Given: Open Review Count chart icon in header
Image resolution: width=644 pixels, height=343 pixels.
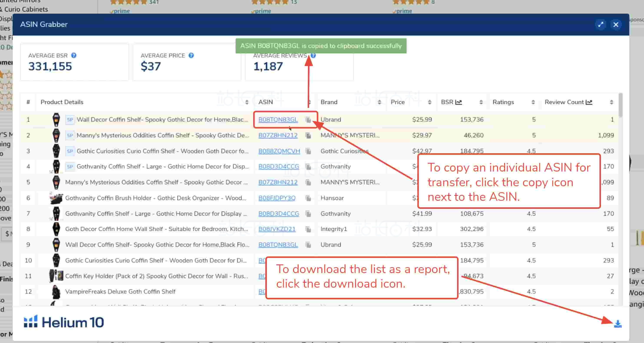Looking at the screenshot, I should (589, 102).
